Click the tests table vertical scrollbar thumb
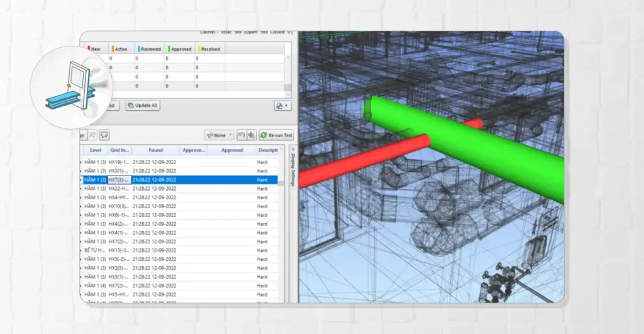The image size is (644, 334). (288, 87)
